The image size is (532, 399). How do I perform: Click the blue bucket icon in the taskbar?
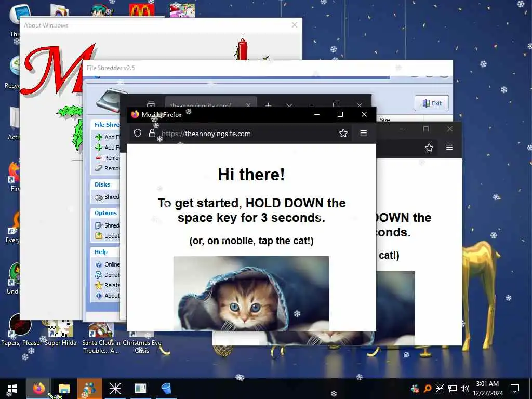166,389
